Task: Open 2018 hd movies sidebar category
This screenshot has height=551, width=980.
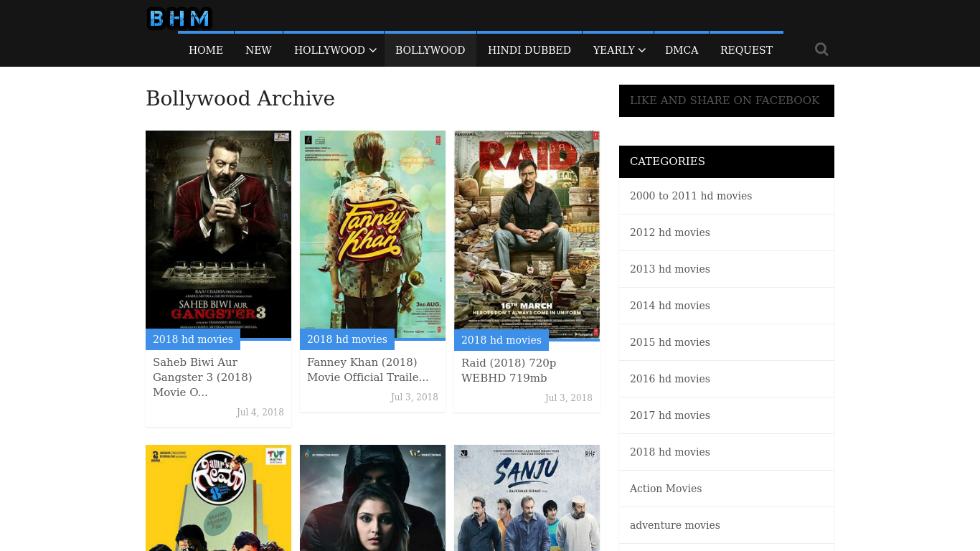Action: [670, 452]
